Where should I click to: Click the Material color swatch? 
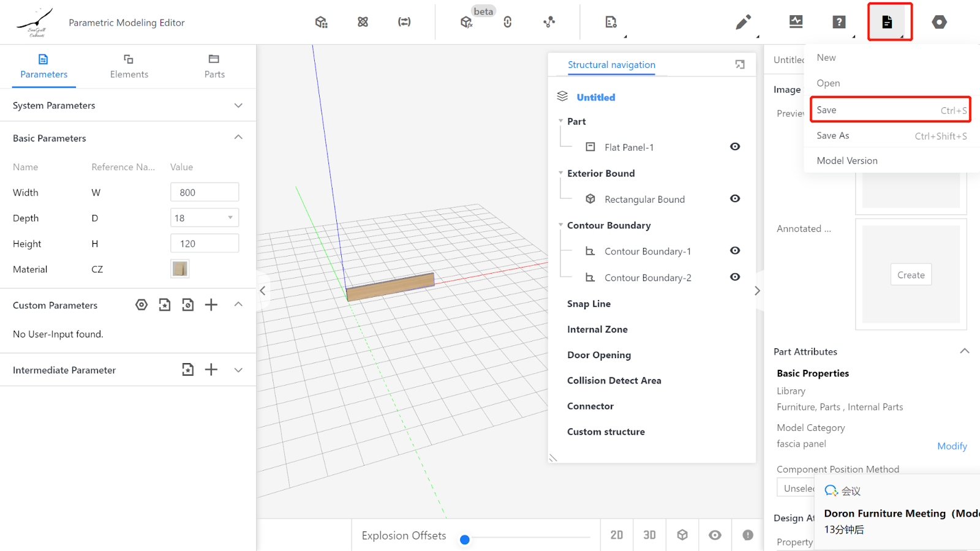pyautogui.click(x=180, y=269)
